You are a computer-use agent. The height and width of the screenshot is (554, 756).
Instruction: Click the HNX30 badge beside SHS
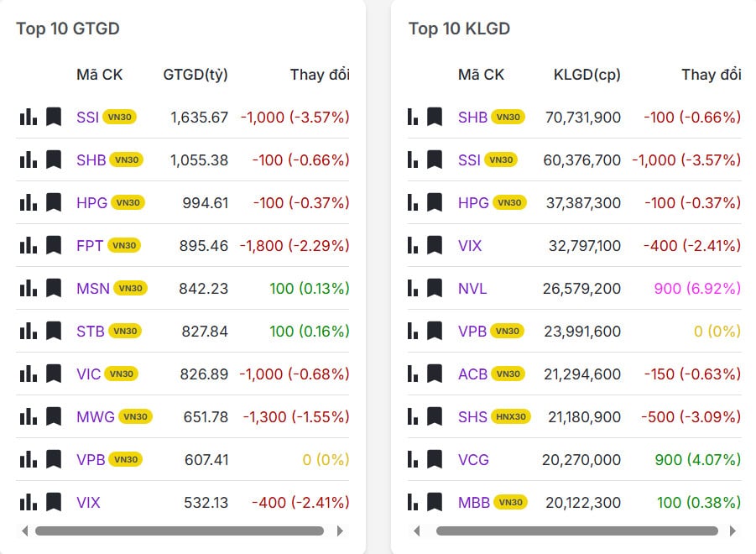point(511,416)
